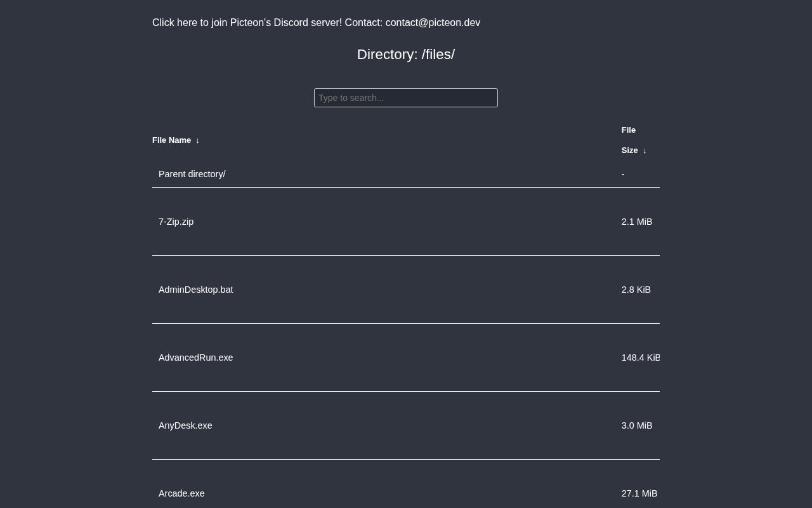Click the 'Directory: /files/' heading
The width and height of the screenshot is (812, 508).
click(x=406, y=55)
